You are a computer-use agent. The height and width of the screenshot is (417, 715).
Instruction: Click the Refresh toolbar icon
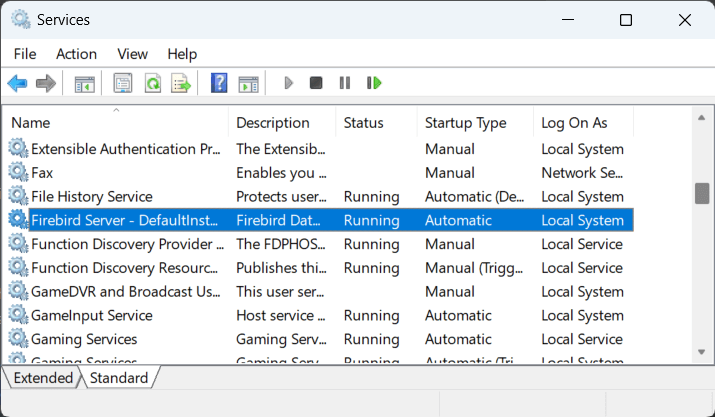(x=152, y=83)
